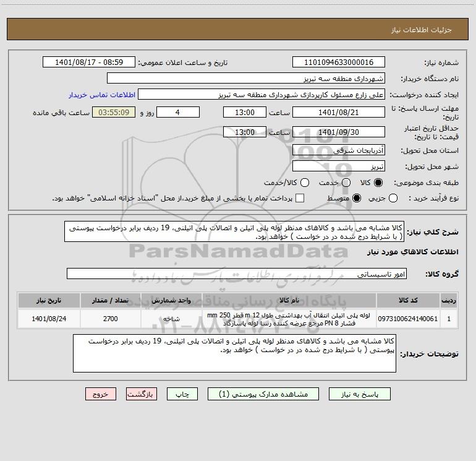Choose the متوسط purchase type radio
This screenshot has height=461, width=476.
(357, 198)
